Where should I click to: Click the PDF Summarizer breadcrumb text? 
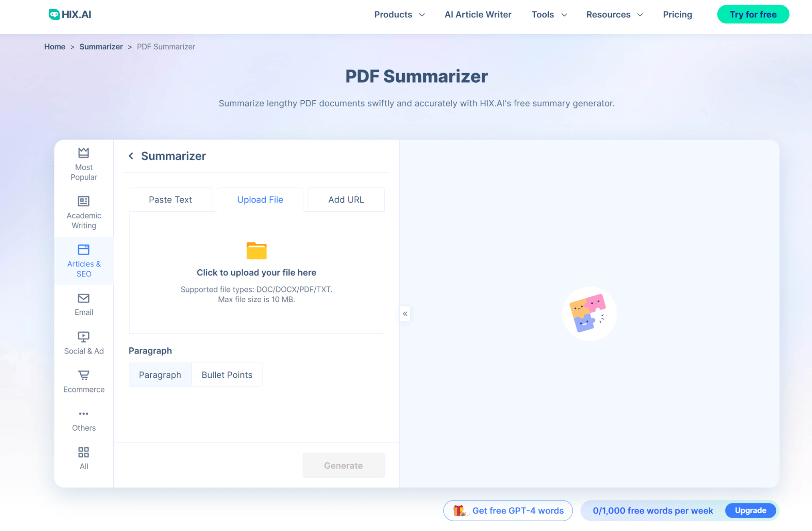166,47
